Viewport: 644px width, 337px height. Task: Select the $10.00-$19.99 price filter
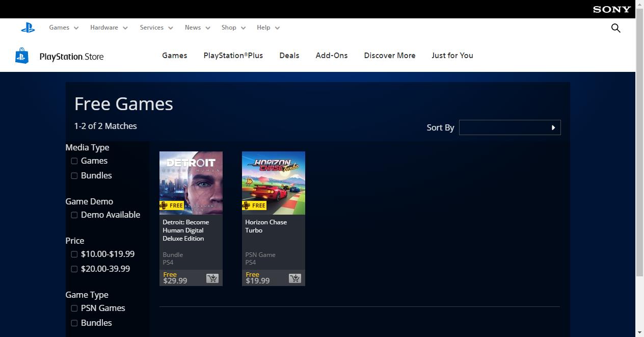(74, 254)
